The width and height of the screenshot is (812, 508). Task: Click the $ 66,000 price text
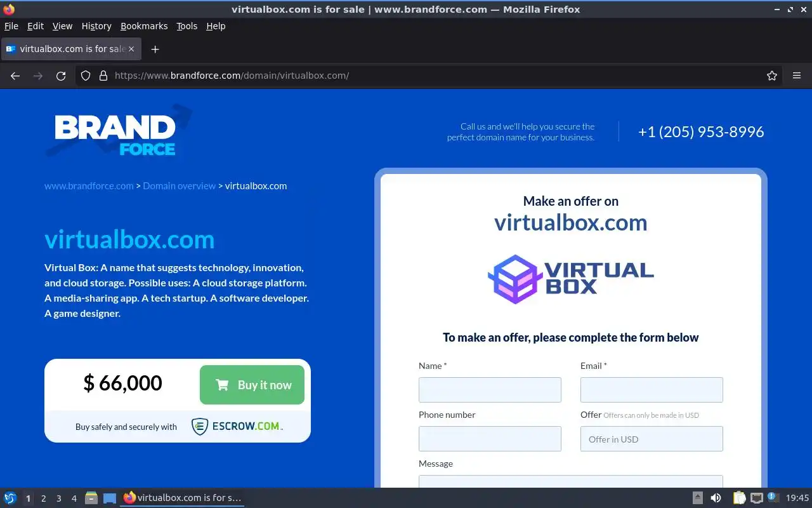click(x=122, y=383)
